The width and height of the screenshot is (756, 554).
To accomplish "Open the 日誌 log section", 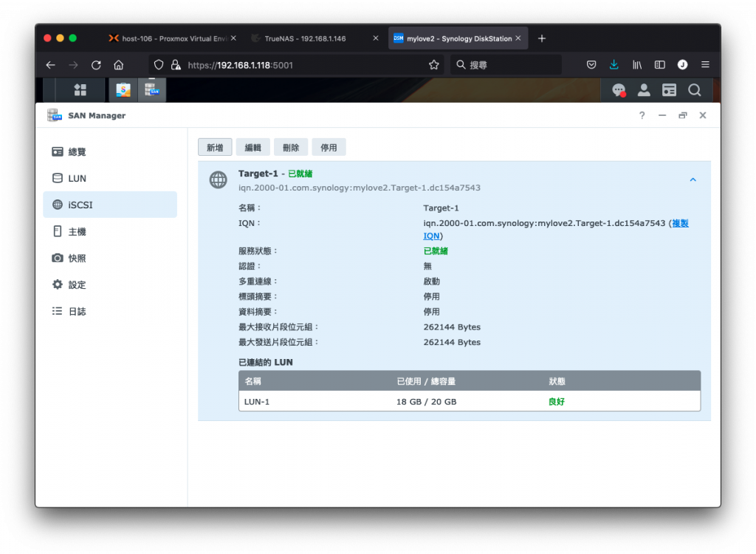I will coord(110,311).
